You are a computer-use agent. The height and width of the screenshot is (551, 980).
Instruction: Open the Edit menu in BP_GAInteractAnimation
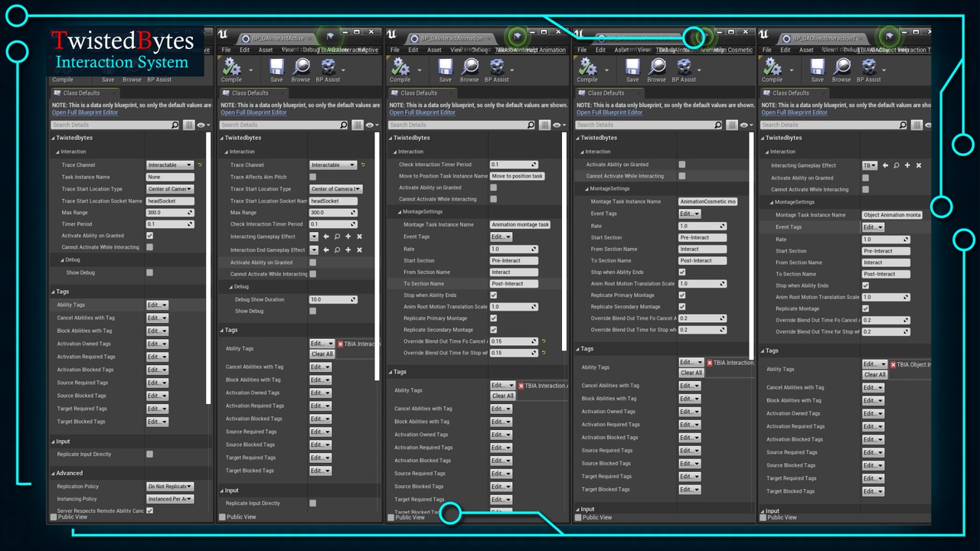pos(413,50)
